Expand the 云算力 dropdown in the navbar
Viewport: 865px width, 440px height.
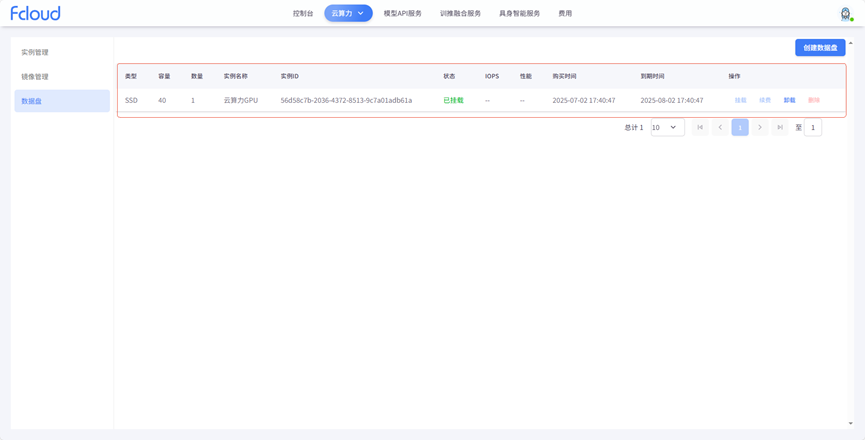(x=348, y=14)
